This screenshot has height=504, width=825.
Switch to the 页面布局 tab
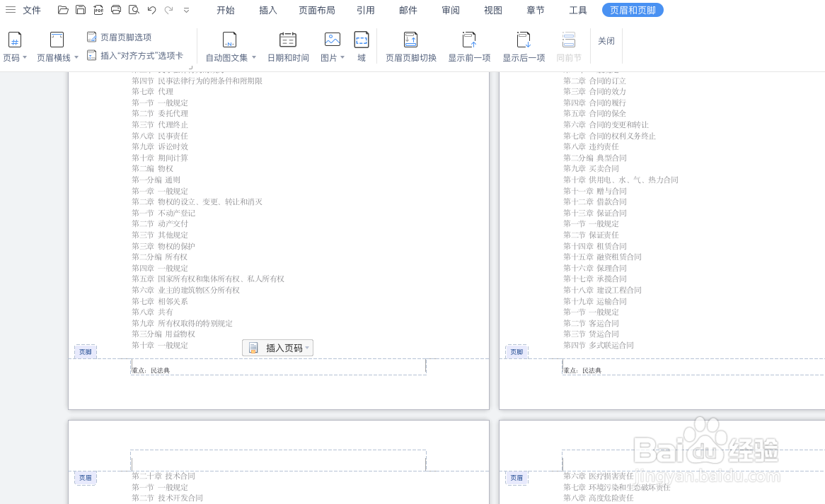(x=317, y=10)
